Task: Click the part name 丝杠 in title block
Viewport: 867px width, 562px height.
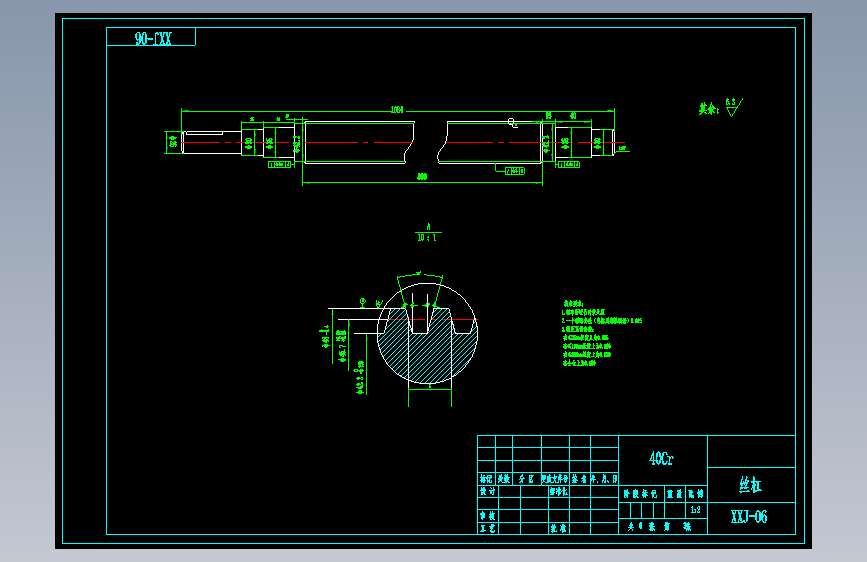Action: pos(750,485)
